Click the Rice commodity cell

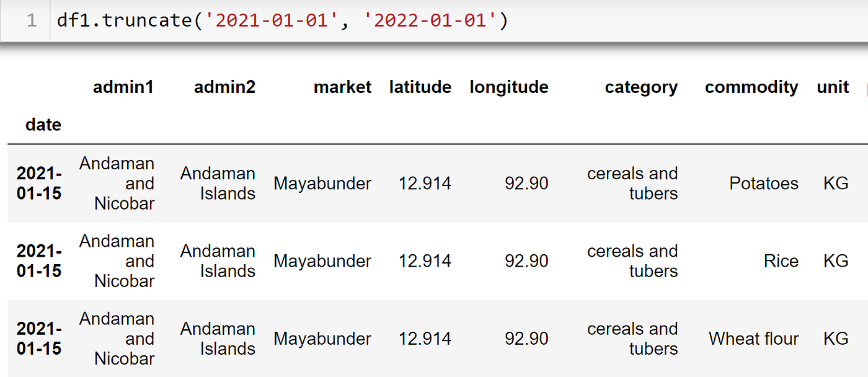tap(781, 261)
